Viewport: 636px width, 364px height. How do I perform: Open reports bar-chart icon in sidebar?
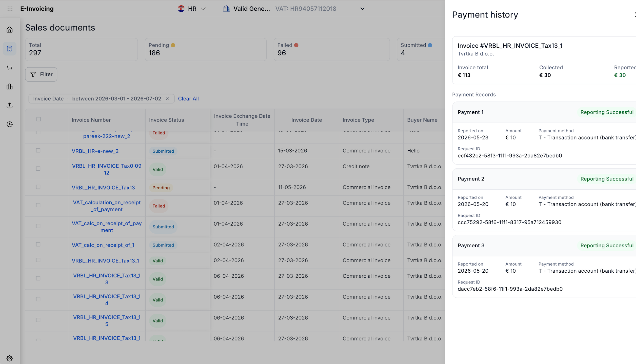coord(10,87)
